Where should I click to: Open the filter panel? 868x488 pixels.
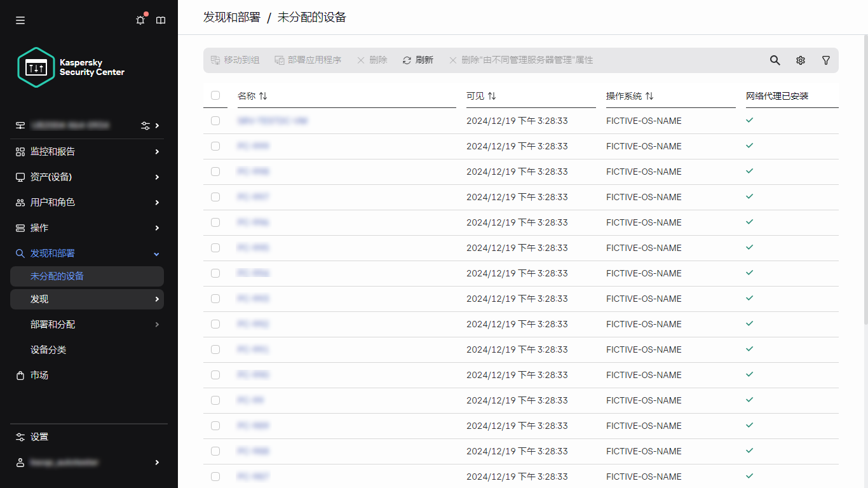pos(826,60)
